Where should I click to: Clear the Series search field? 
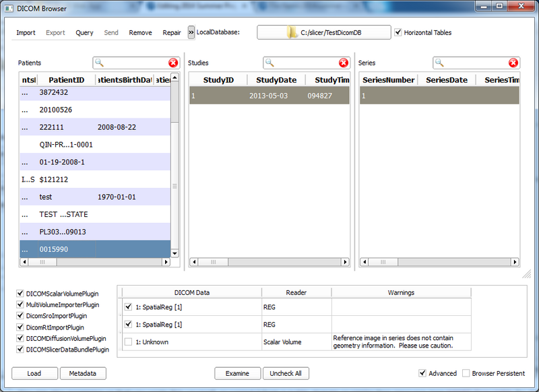coord(513,63)
